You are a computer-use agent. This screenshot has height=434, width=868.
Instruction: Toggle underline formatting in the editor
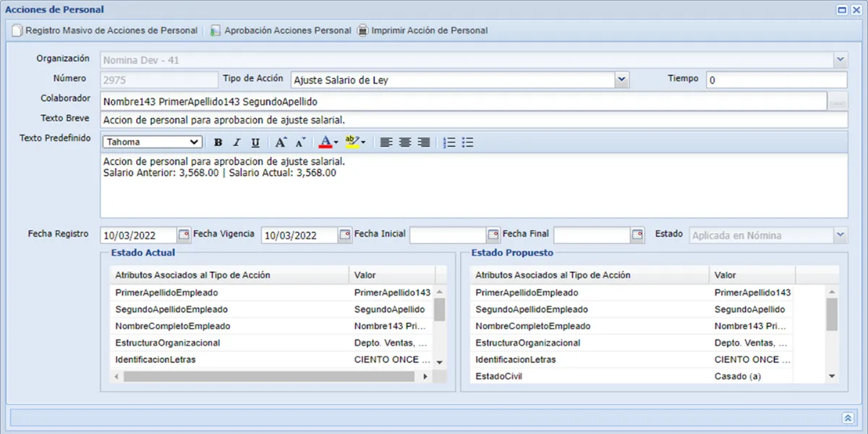pos(255,142)
